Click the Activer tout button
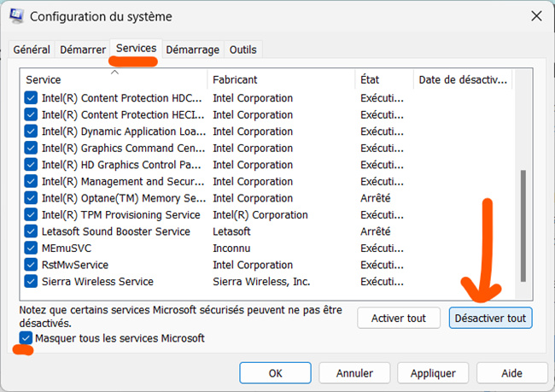 (x=398, y=319)
